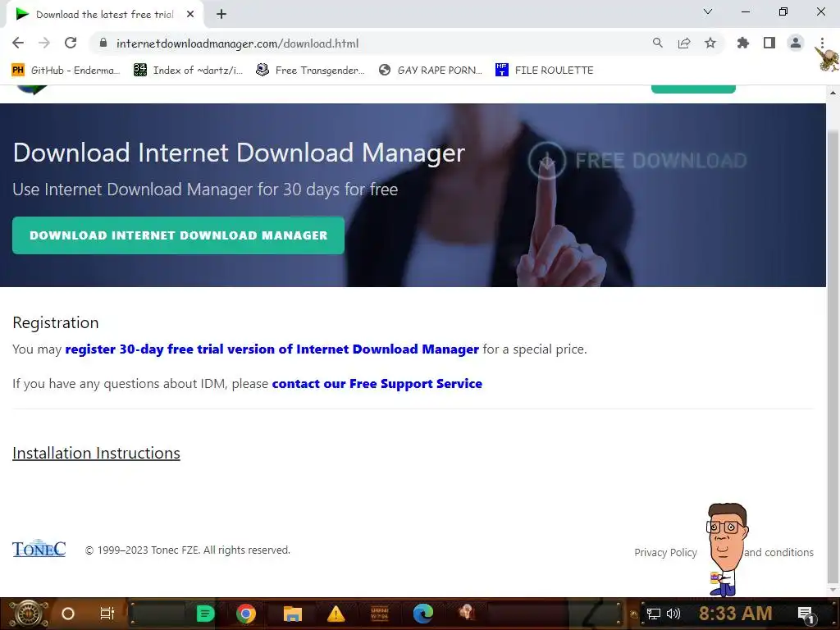Image resolution: width=840 pixels, height=630 pixels.
Task: Open the GitHub - Enderma bookmark
Action: (66, 71)
